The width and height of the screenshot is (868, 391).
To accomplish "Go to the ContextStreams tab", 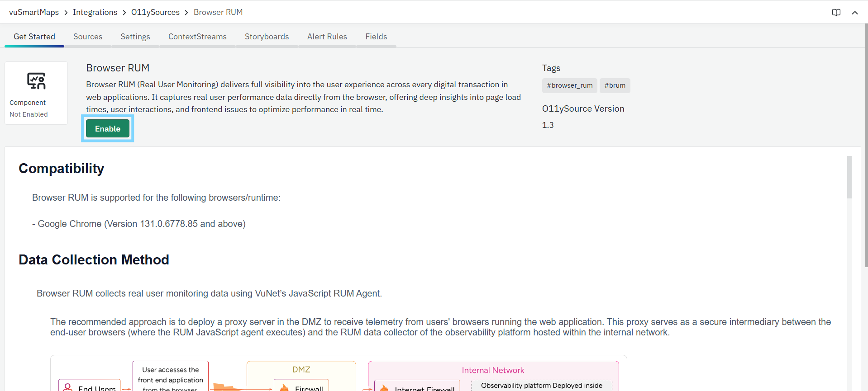I will (197, 37).
